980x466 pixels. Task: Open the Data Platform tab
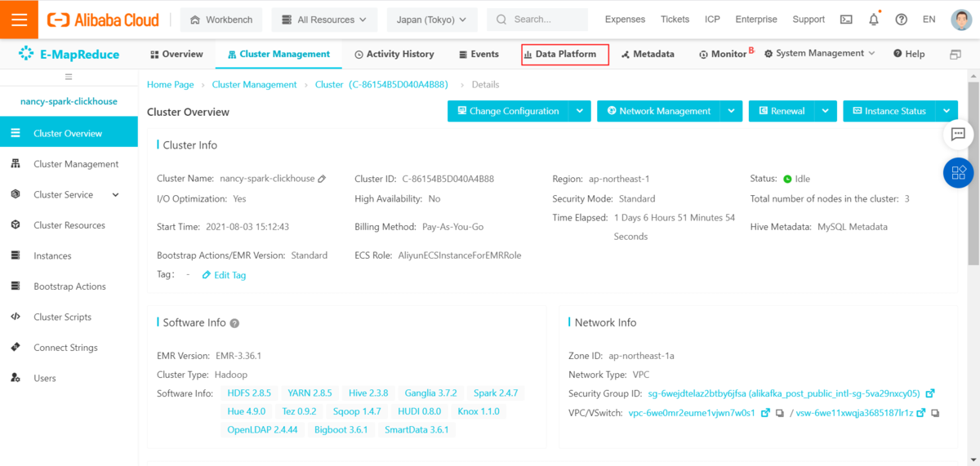(x=565, y=55)
